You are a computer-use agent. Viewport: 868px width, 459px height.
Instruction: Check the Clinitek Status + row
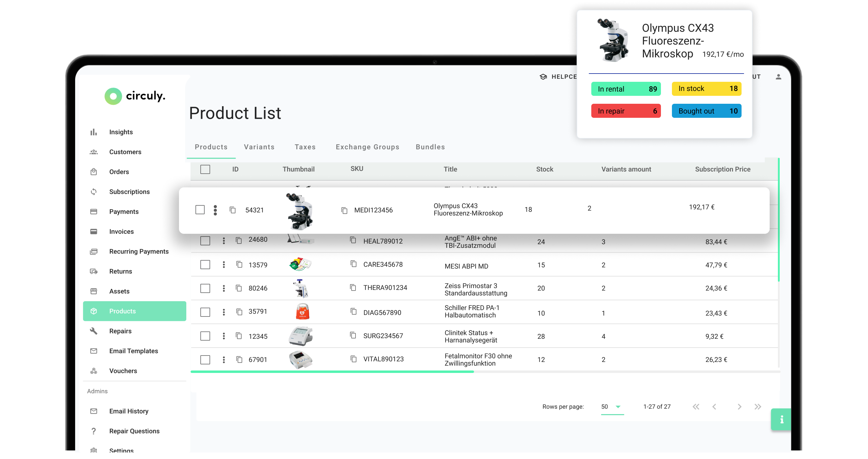coord(205,336)
